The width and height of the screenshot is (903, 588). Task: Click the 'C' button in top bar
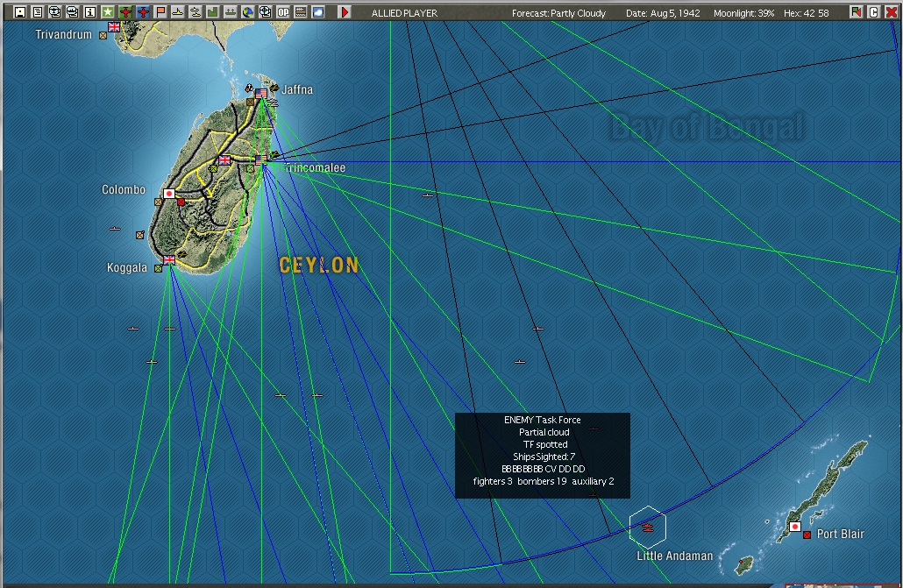(873, 12)
